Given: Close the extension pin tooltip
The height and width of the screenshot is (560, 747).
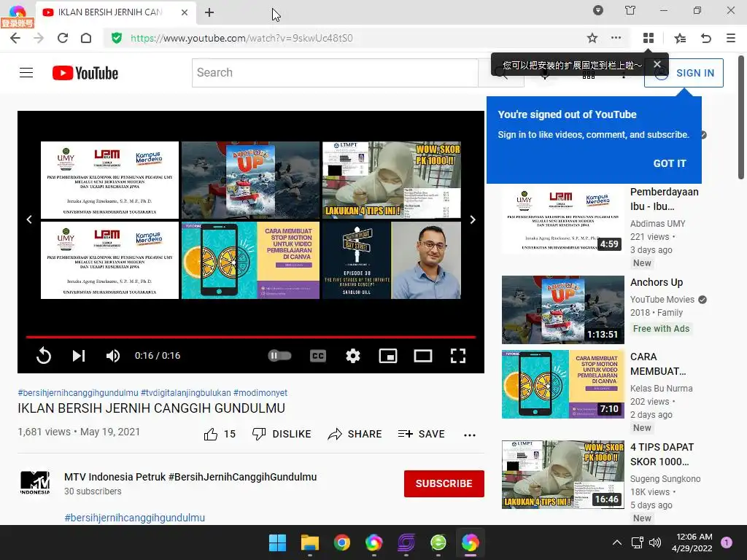Looking at the screenshot, I should pos(657,64).
